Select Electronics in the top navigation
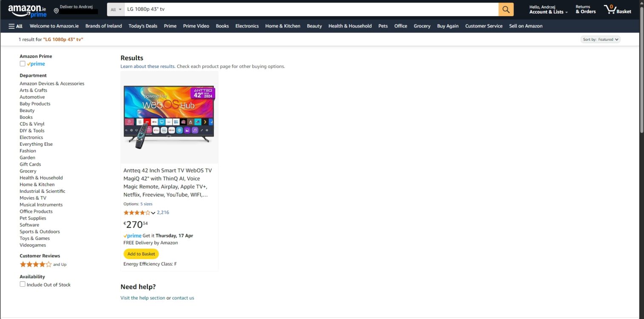 click(247, 26)
